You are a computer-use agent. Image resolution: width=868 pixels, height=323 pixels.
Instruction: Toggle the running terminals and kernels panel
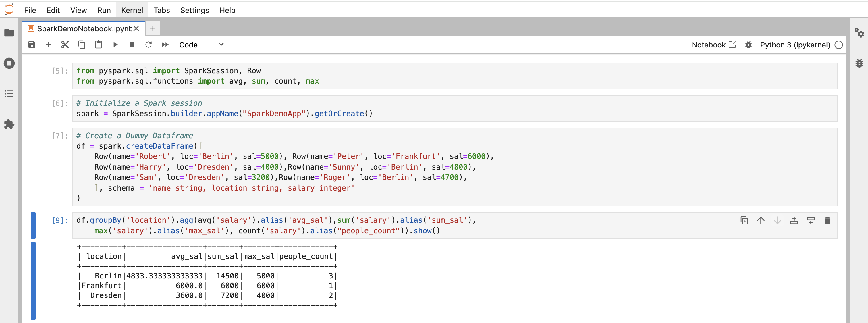pos(9,63)
